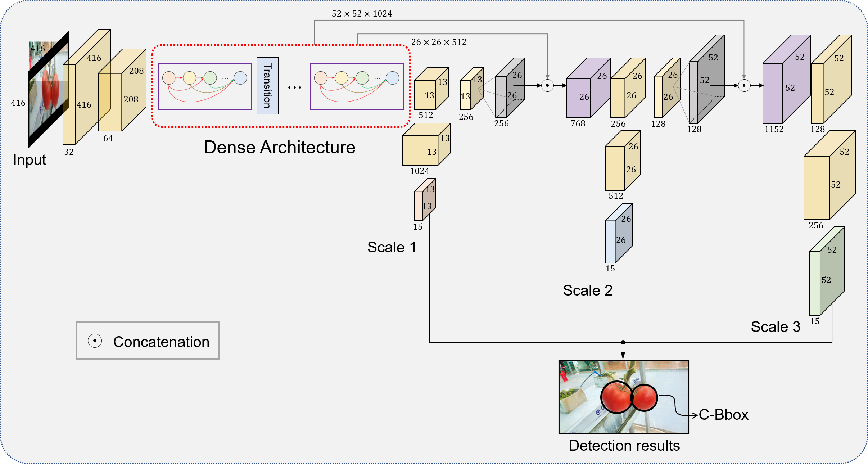Click the concatenation symbol in the legend
This screenshot has width=868, height=464.
point(95,341)
